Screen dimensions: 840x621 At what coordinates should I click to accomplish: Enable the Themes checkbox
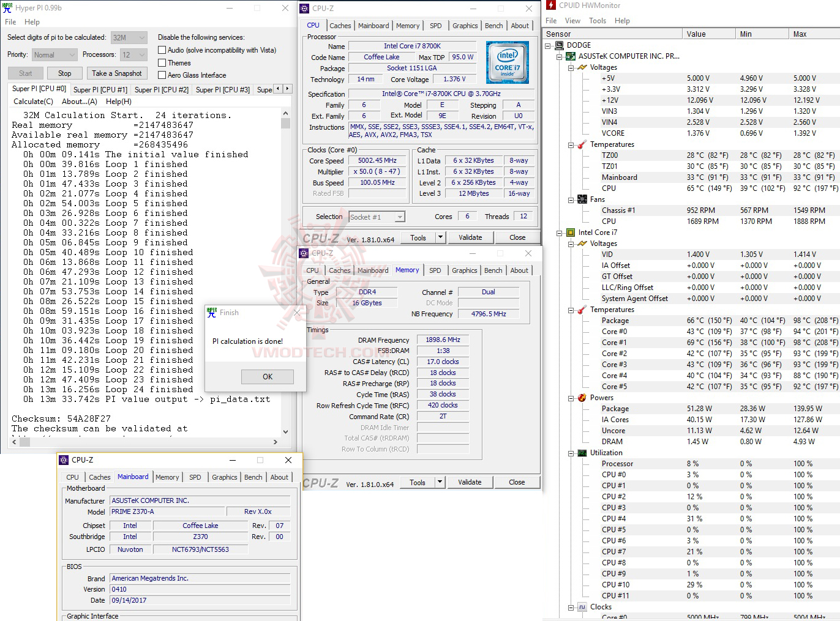[162, 62]
